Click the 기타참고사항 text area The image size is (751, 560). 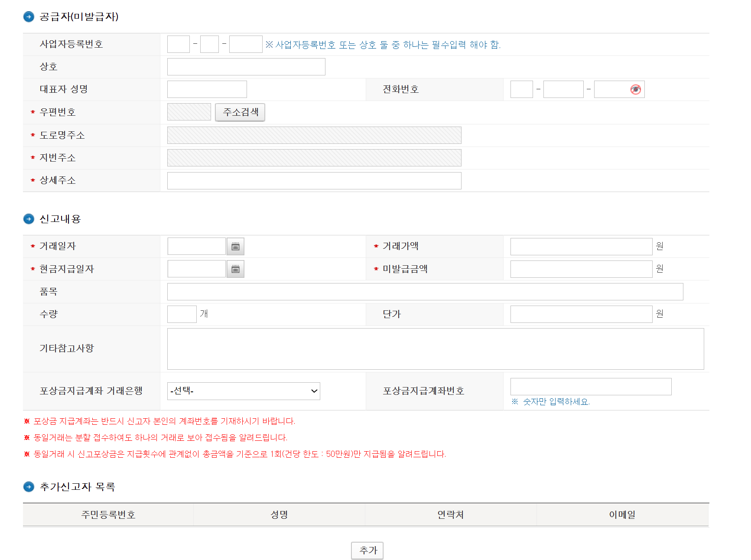coord(436,349)
